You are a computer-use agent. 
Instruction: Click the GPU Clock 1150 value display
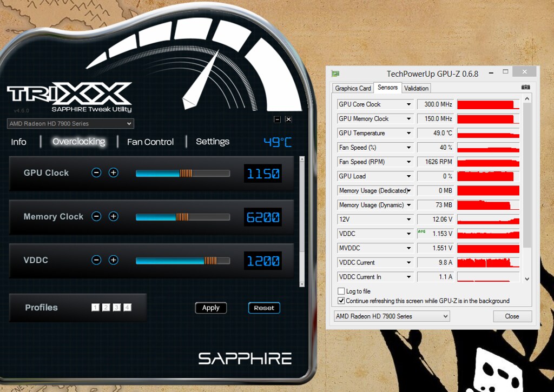pos(263,174)
